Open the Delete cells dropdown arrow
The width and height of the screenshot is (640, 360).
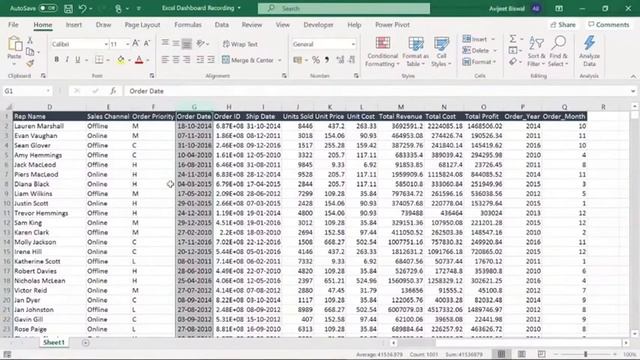(x=495, y=51)
